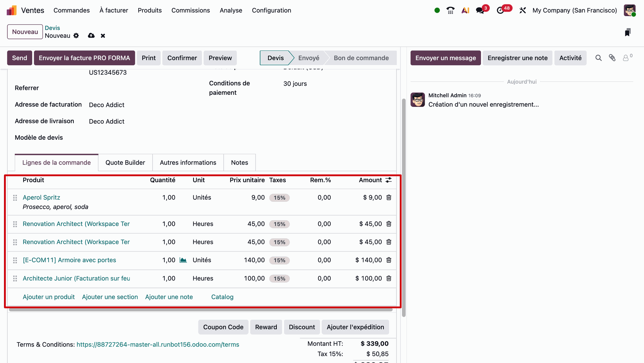Search chatter messages with magnifier icon
Viewport: 644px width, 363px height.
(x=598, y=58)
